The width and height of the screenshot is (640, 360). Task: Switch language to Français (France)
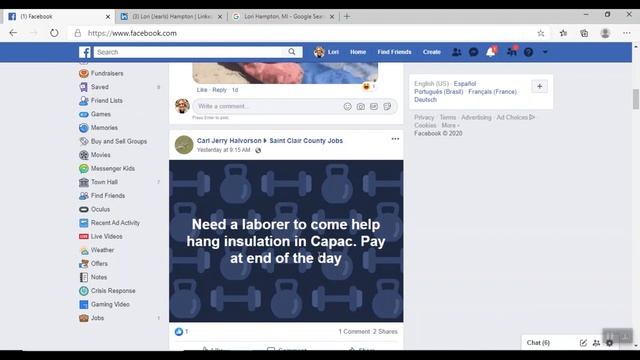(x=492, y=92)
